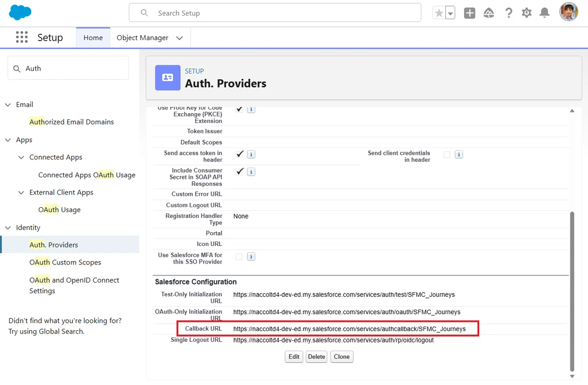Collapse the External Client Apps subsection
The image size is (588, 385).
[21, 192]
